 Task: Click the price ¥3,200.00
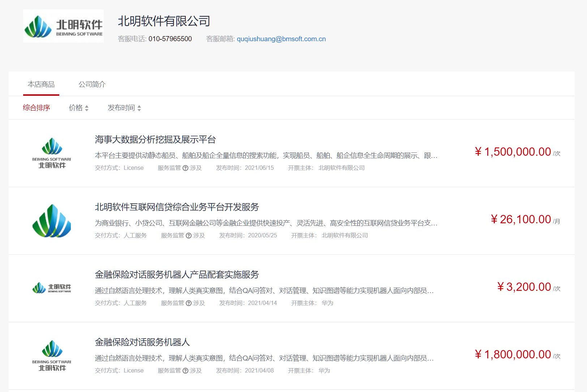pyautogui.click(x=524, y=287)
